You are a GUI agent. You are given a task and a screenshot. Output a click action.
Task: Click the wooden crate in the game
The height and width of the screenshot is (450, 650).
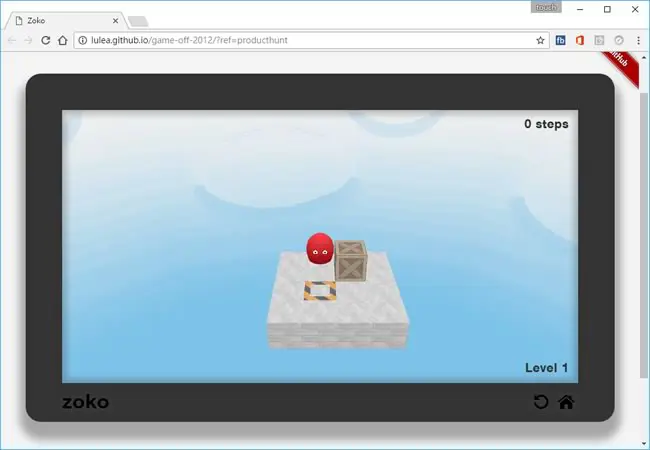click(x=351, y=261)
